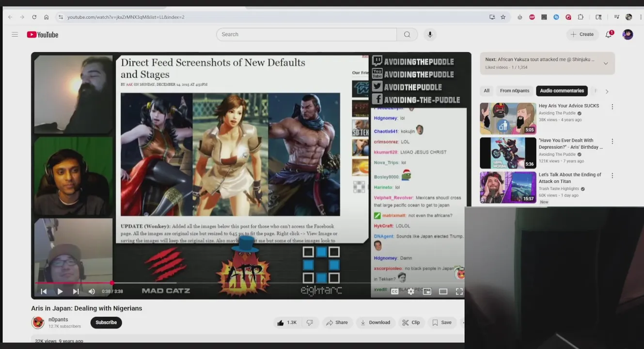The width and height of the screenshot is (644, 349).
Task: Open thumbnail of Hey Aris Your Advice SUCKS
Action: pos(508,118)
